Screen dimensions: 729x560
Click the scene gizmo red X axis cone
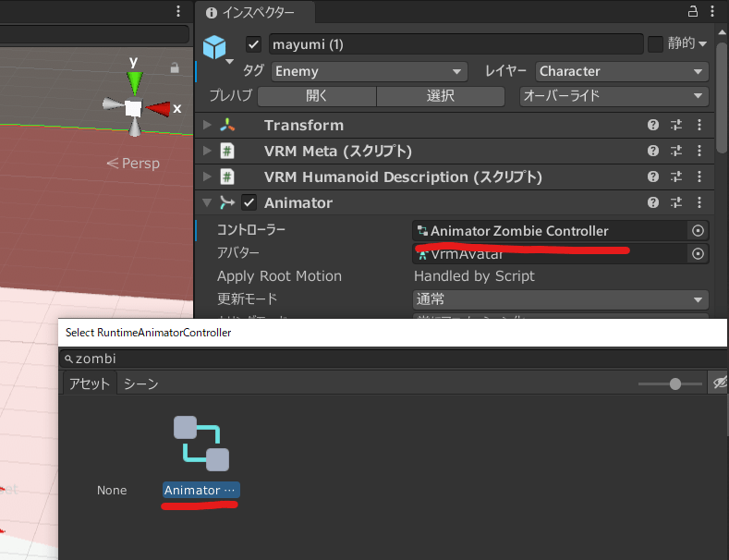pyautogui.click(x=160, y=109)
